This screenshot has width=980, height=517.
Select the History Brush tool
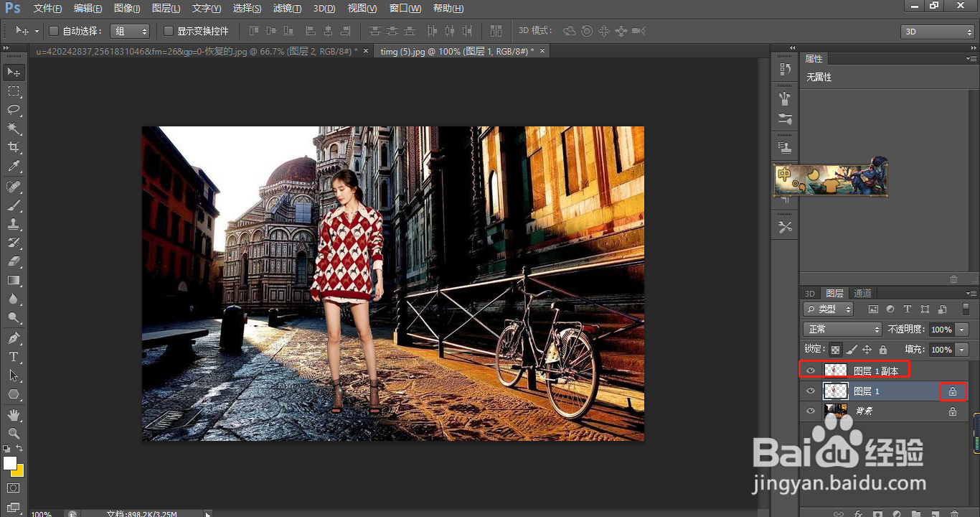click(14, 243)
